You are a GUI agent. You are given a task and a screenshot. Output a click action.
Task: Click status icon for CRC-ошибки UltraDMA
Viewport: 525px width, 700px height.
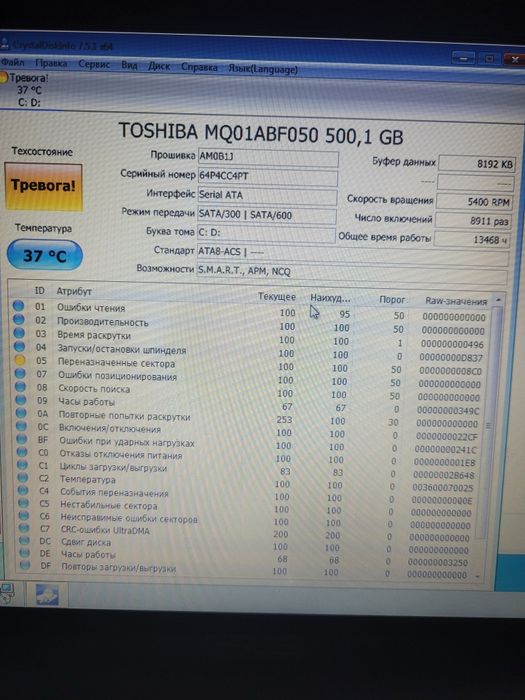25,528
